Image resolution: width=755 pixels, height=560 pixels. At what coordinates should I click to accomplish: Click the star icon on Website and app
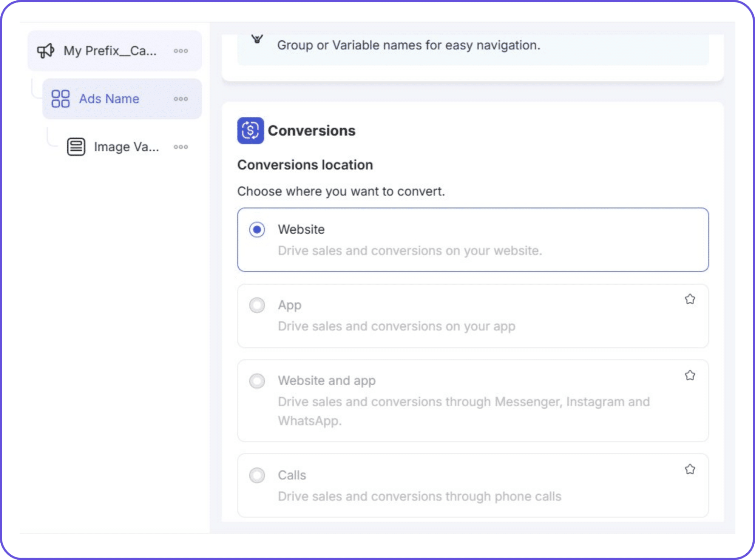pyautogui.click(x=690, y=375)
